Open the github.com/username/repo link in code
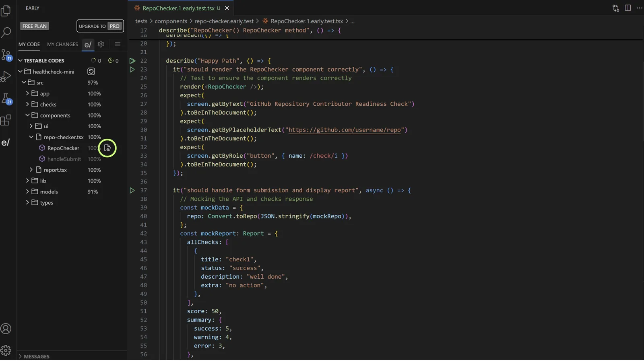Screen dimensions: 644x362 point(345,130)
